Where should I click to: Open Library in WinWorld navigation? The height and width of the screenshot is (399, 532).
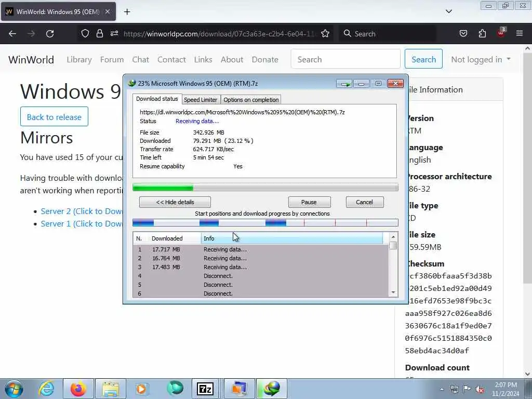(79, 59)
